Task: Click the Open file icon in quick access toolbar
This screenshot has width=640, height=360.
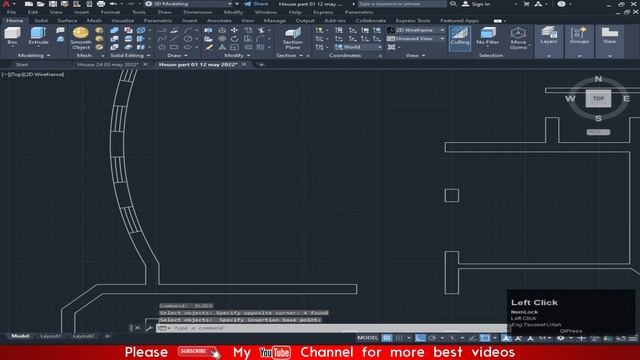Action: (40, 4)
